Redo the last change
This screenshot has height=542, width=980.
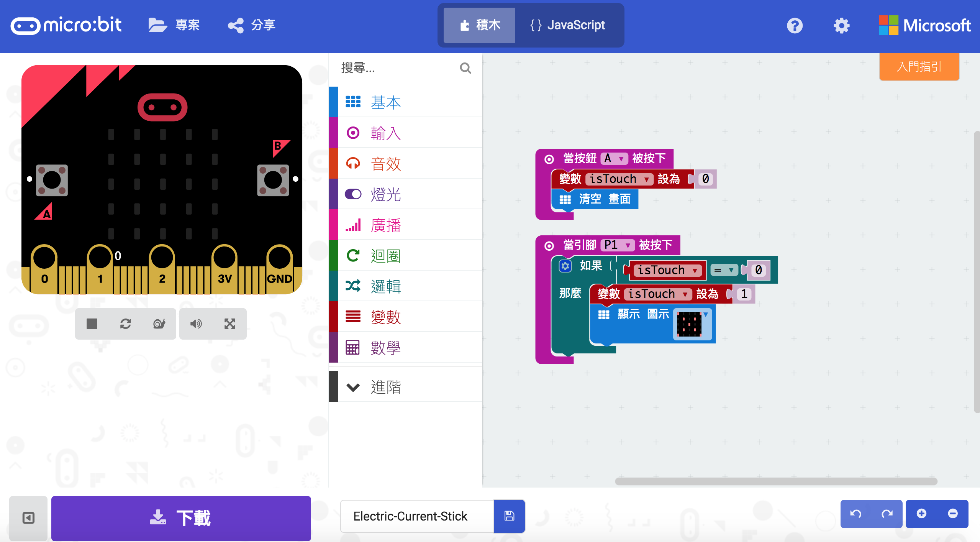[x=887, y=514]
